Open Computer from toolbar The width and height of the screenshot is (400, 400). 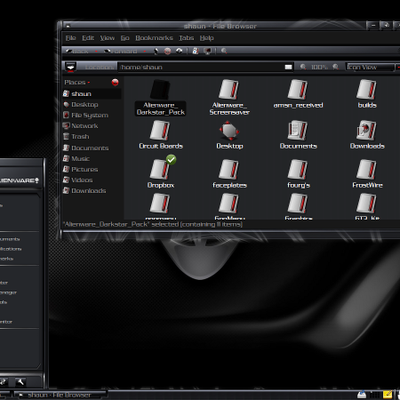click(208, 51)
